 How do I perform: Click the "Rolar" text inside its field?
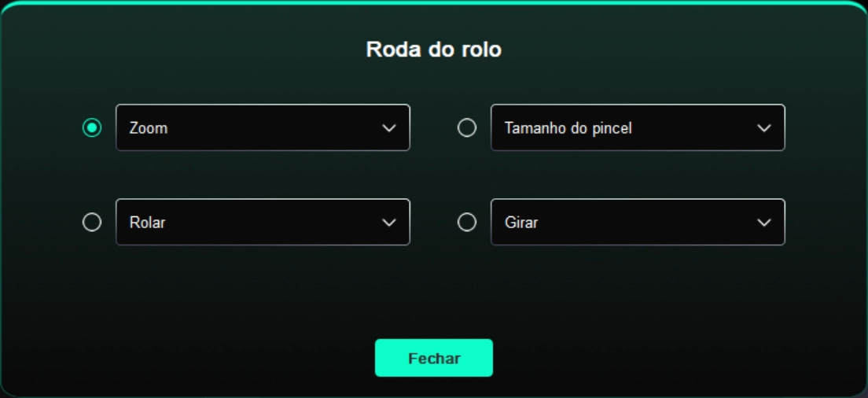147,223
